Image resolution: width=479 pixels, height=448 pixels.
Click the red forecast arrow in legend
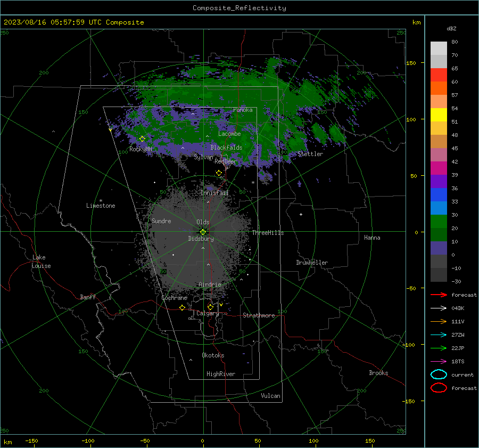(x=439, y=295)
